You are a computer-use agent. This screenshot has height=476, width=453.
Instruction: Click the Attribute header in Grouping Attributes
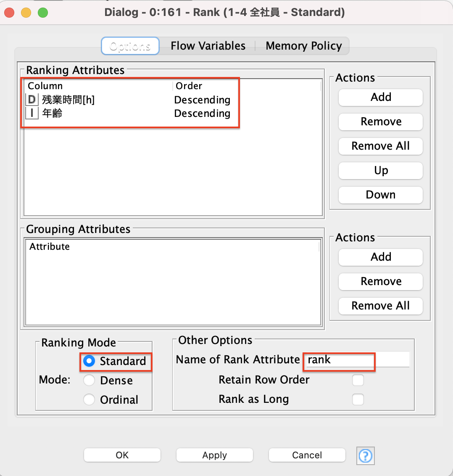point(172,246)
